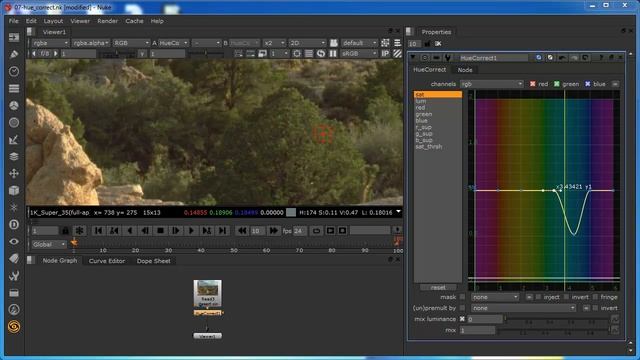Open the Views nodes eye icon

click(x=14, y=242)
